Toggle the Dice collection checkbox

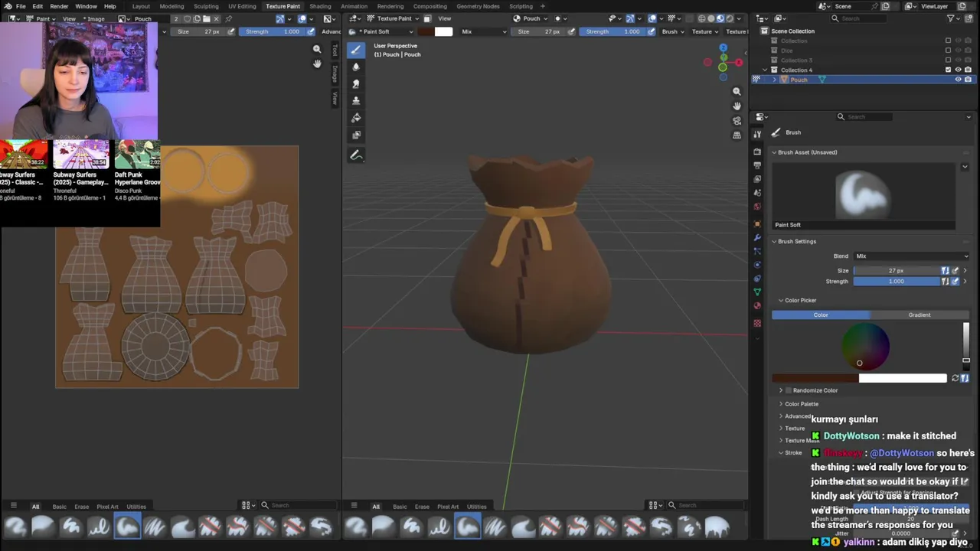coord(948,51)
